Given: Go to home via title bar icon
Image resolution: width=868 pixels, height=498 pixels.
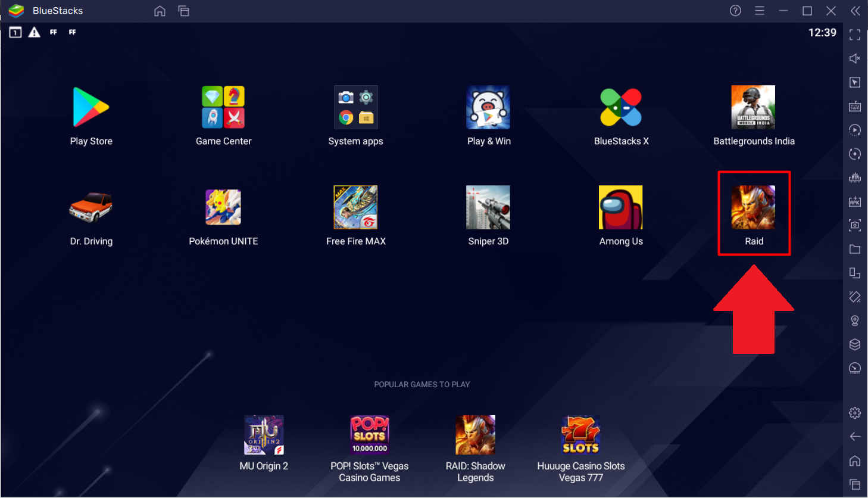Looking at the screenshot, I should [160, 11].
